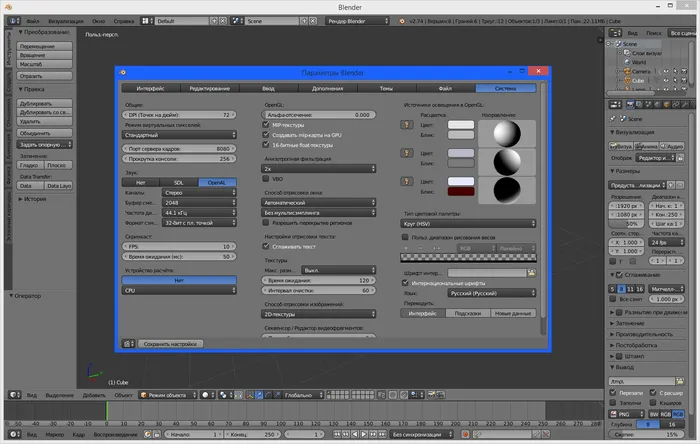Open the Автоматический window draw method dropdown

318,203
